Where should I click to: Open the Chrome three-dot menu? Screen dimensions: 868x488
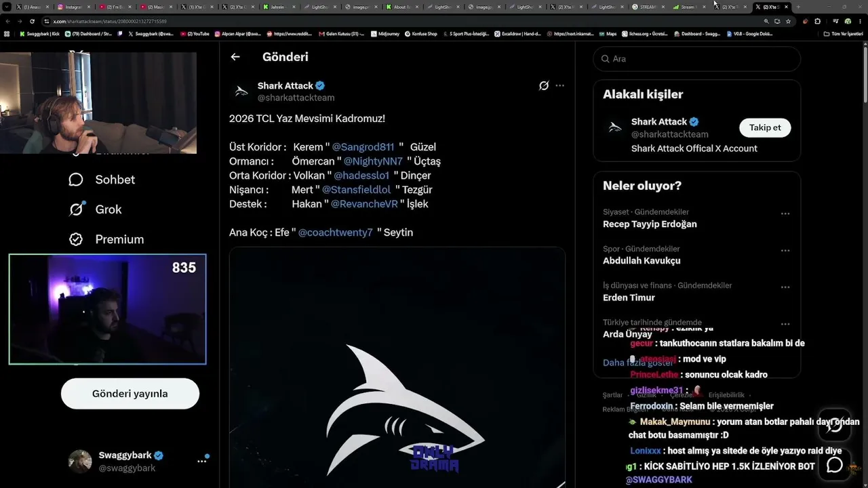pos(860,21)
